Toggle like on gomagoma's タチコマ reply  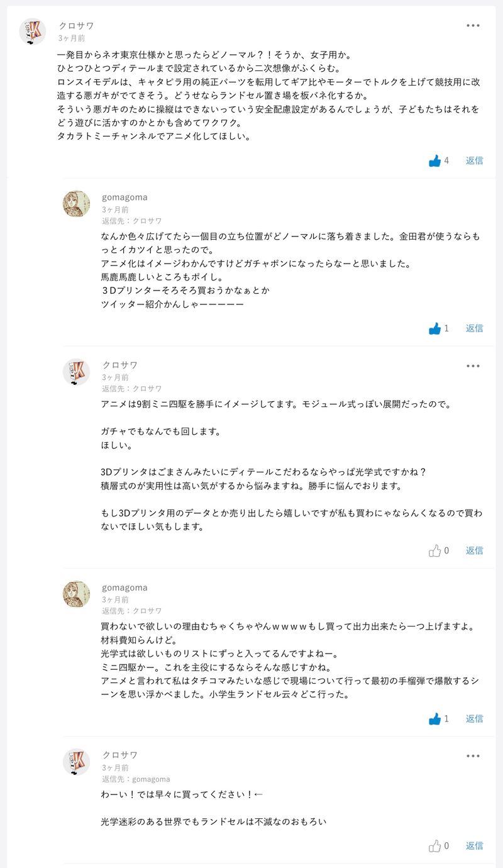[434, 719]
